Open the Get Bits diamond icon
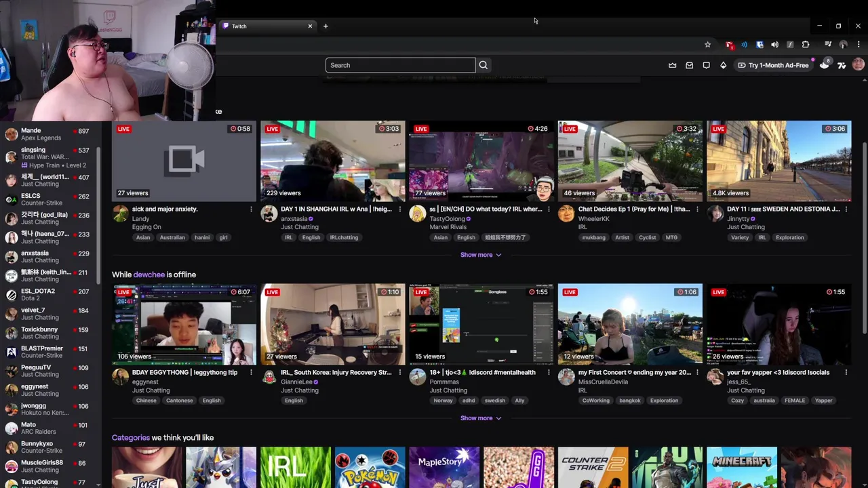The image size is (868, 488). (x=723, y=65)
